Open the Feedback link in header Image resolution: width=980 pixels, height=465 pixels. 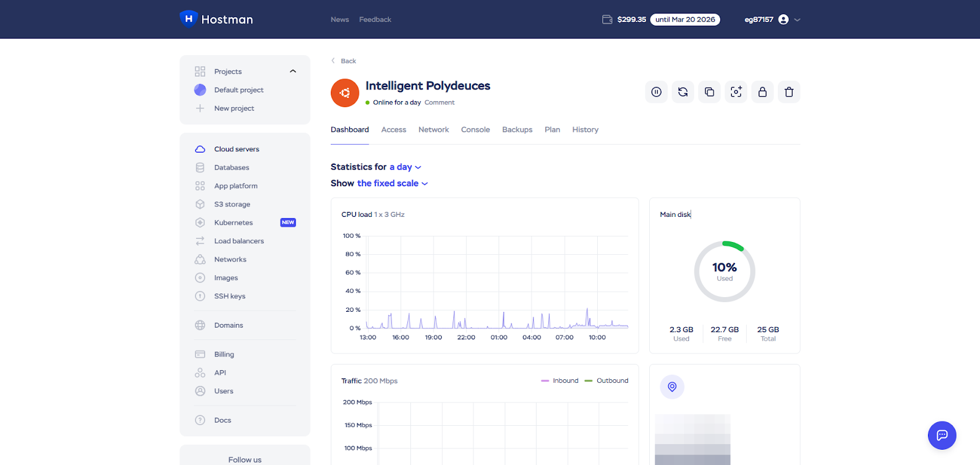[375, 20]
